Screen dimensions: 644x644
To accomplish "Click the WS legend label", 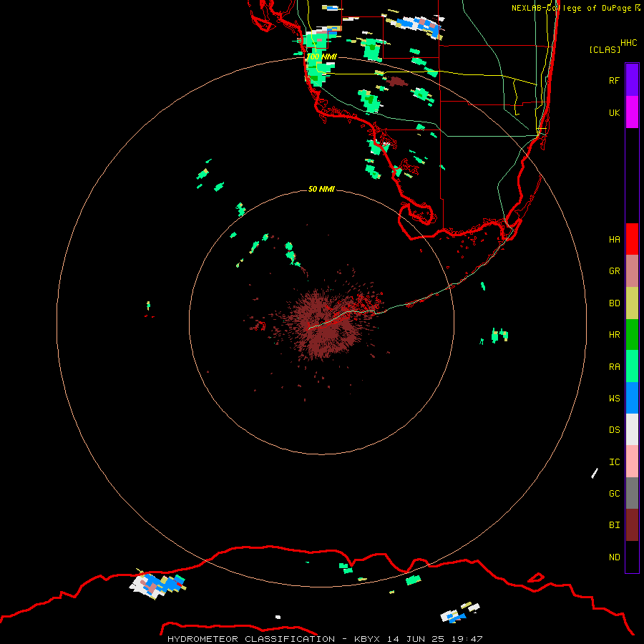I will (614, 398).
